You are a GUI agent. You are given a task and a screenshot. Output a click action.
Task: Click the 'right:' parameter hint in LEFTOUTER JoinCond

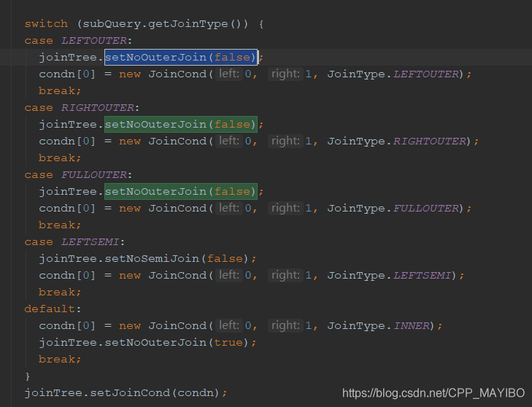point(285,74)
